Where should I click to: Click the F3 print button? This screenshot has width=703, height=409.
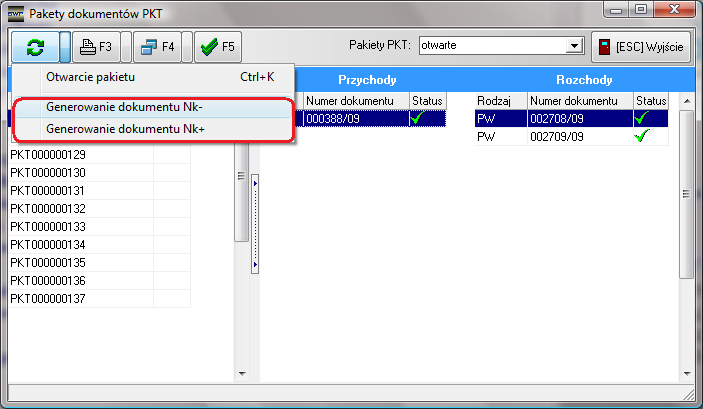[98, 46]
